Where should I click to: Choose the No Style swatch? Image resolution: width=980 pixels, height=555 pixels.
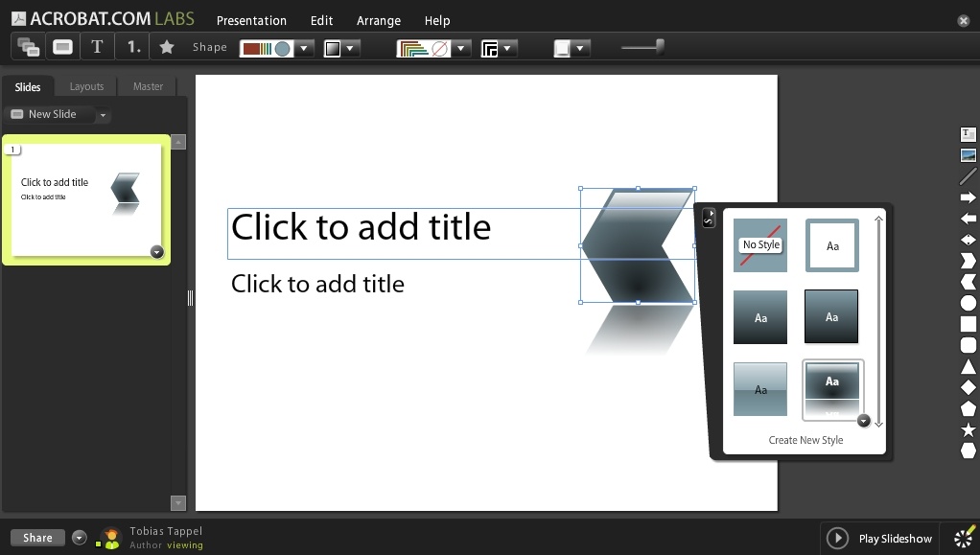pyautogui.click(x=760, y=245)
